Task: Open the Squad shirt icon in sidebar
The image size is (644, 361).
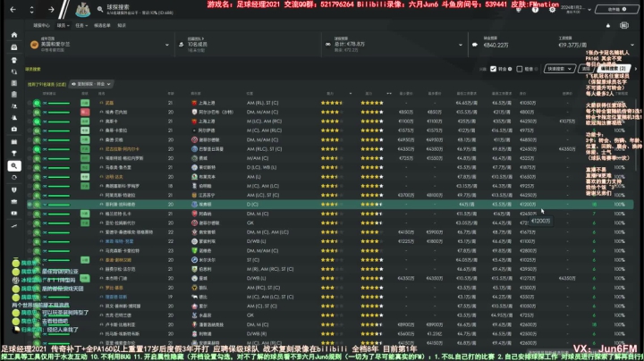Action: [14, 60]
